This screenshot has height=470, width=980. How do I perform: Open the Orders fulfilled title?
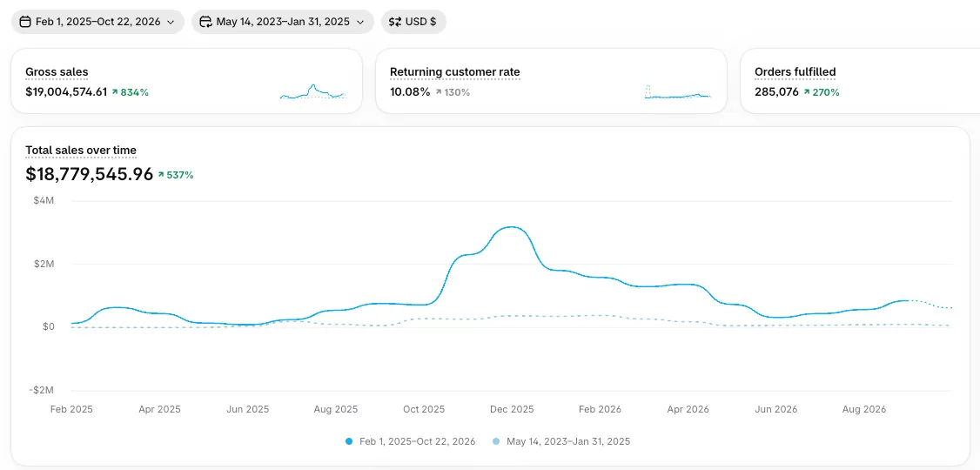tap(795, 72)
